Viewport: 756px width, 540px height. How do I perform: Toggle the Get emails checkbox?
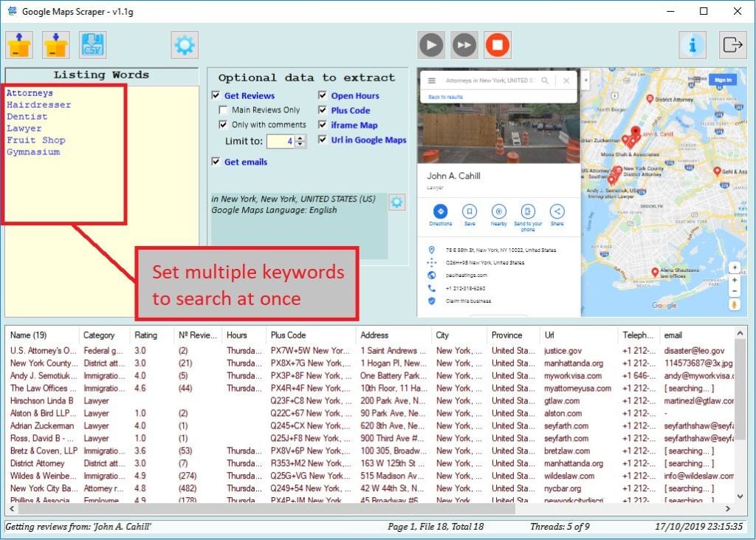pos(216,162)
